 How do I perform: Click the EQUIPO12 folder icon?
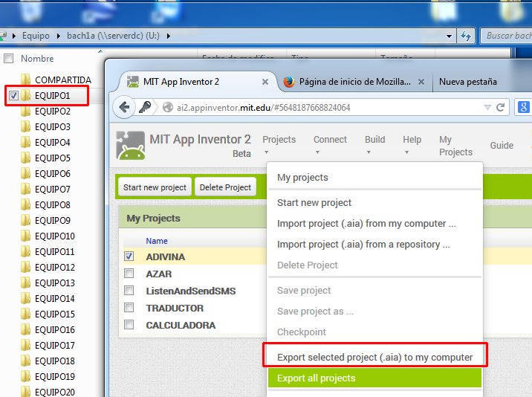click(25, 268)
